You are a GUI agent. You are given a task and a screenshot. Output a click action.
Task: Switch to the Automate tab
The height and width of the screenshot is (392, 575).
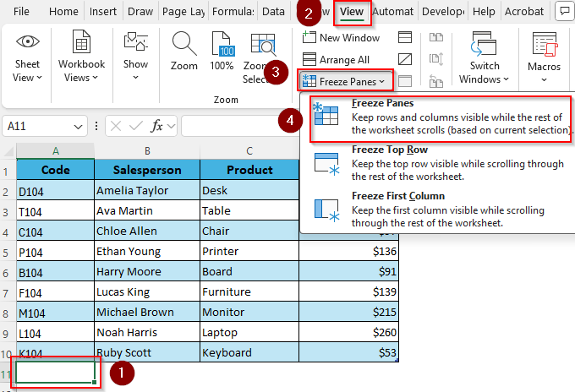(x=393, y=11)
